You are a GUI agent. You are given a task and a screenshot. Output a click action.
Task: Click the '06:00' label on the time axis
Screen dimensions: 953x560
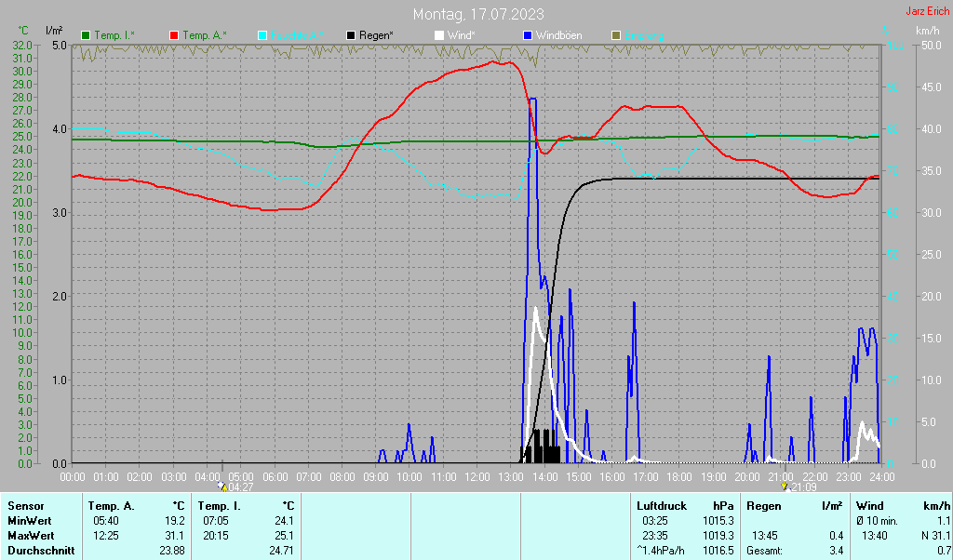275,477
